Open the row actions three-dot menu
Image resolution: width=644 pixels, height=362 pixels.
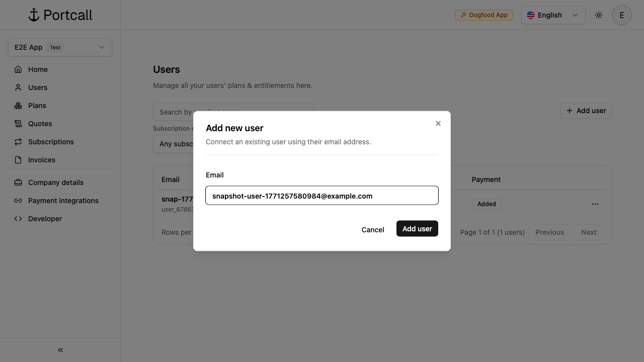click(595, 204)
